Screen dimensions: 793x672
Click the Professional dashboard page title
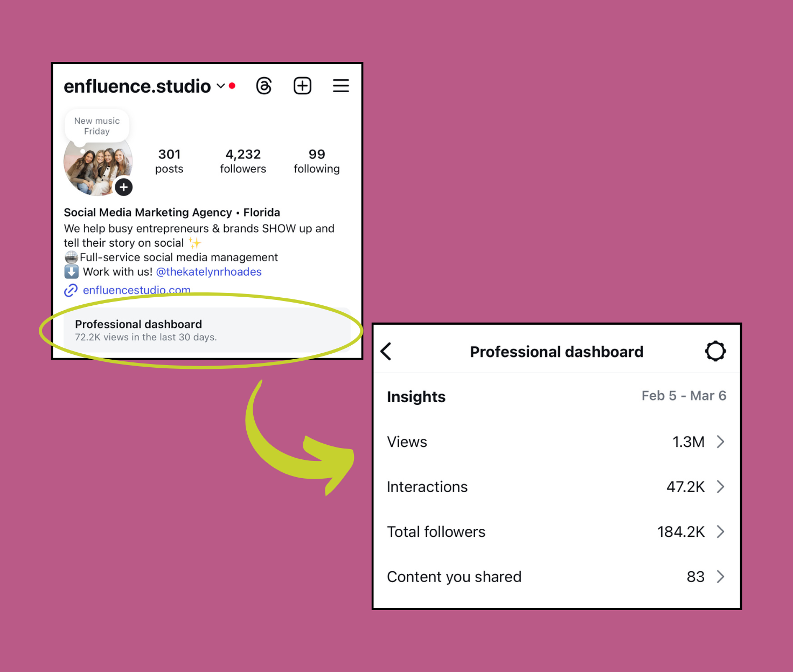(557, 352)
